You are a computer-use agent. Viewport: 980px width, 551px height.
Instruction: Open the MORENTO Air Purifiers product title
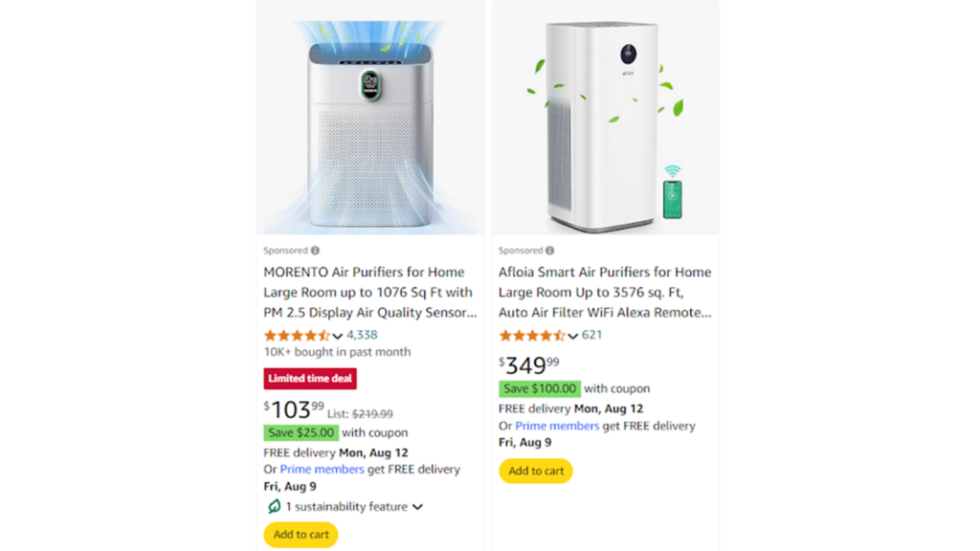tap(362, 292)
